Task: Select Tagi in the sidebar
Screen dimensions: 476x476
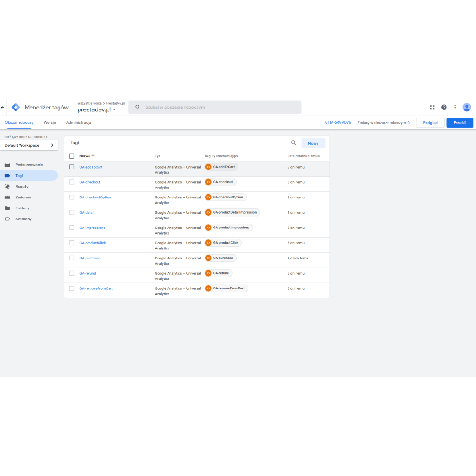Action: pos(29,176)
